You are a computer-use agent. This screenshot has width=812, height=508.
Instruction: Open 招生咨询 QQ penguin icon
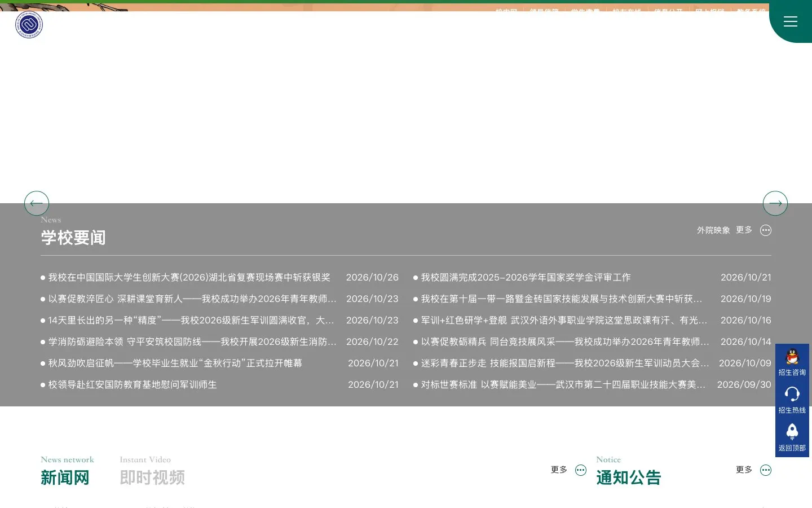[x=792, y=357]
